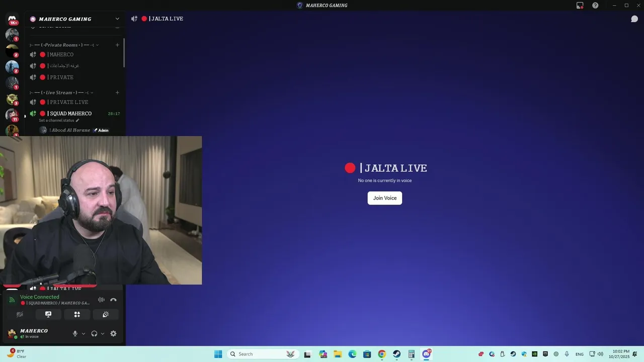Mute the microphone
This screenshot has width=644, height=362.
tap(75, 333)
